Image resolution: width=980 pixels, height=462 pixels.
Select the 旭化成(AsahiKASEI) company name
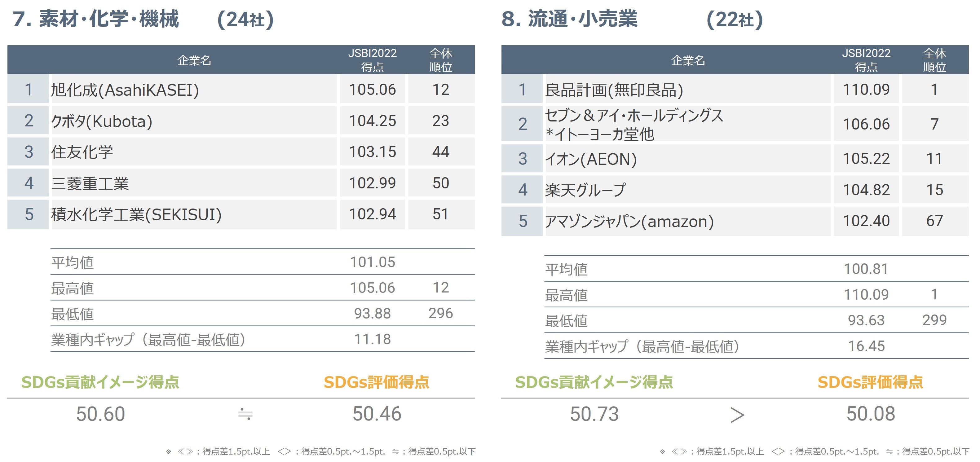[125, 90]
